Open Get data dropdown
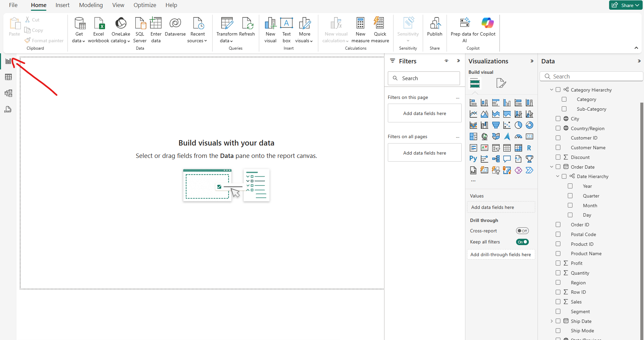 [79, 30]
